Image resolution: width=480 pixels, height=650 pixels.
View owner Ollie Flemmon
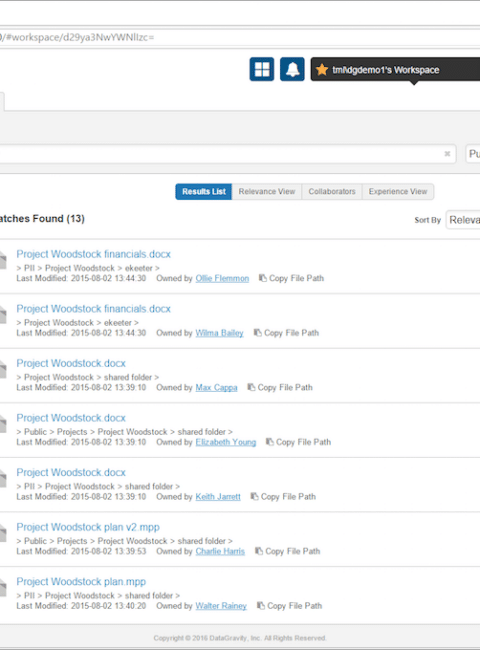pyautogui.click(x=222, y=278)
